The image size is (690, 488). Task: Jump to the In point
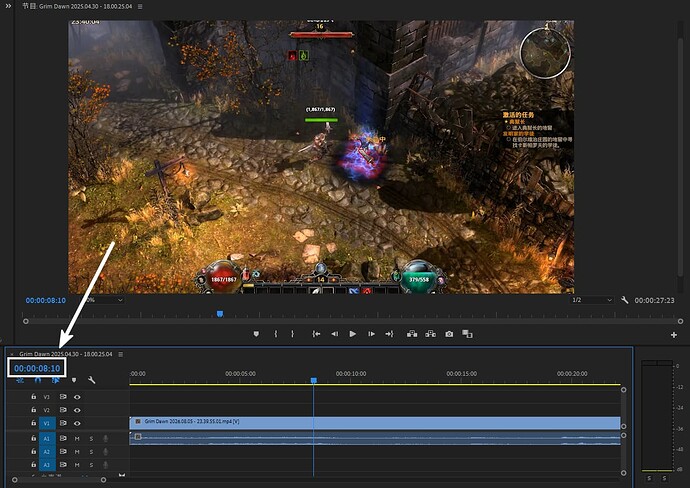[316, 334]
